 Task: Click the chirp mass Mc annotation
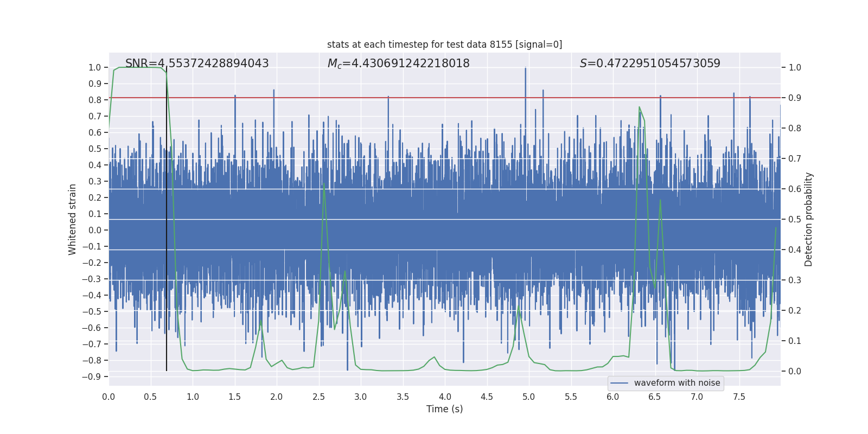pyautogui.click(x=398, y=63)
